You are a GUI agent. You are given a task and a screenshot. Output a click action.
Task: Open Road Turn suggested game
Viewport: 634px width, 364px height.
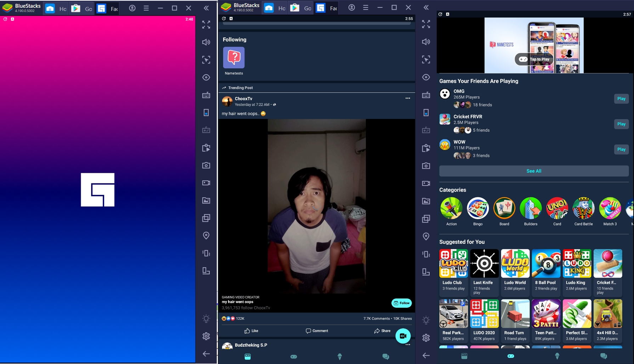[x=515, y=321]
